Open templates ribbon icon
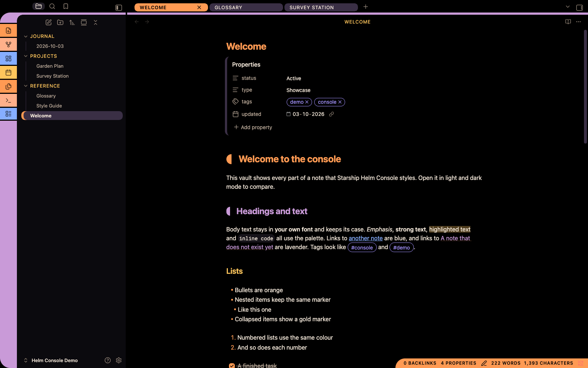588x368 pixels. click(x=8, y=86)
